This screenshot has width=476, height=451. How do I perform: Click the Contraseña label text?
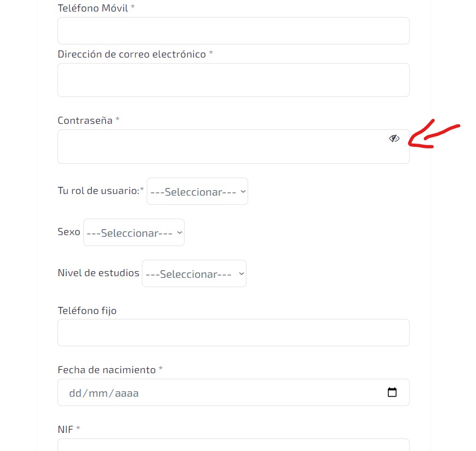coord(85,121)
